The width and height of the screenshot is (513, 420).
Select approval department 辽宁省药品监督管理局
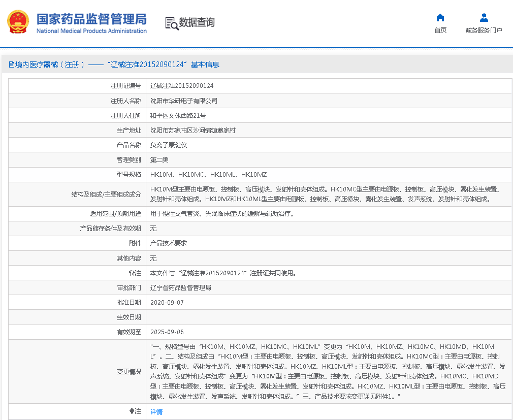point(181,287)
